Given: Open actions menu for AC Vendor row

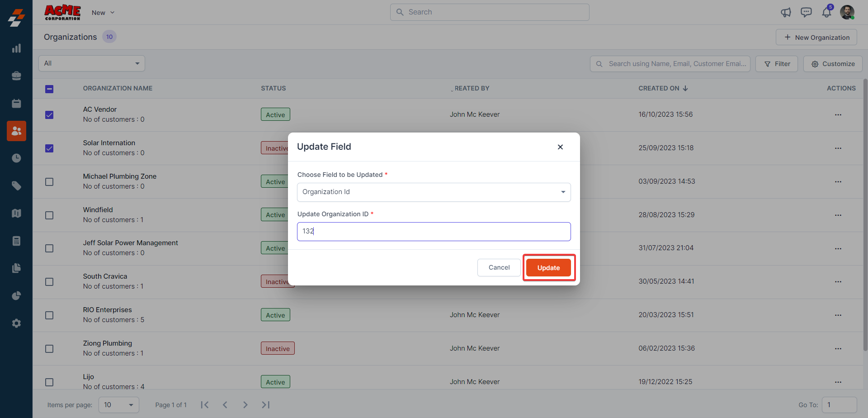Looking at the screenshot, I should [x=838, y=115].
